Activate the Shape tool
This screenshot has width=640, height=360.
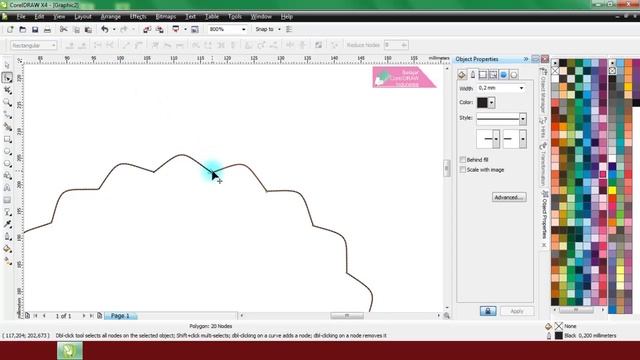[x=7, y=78]
